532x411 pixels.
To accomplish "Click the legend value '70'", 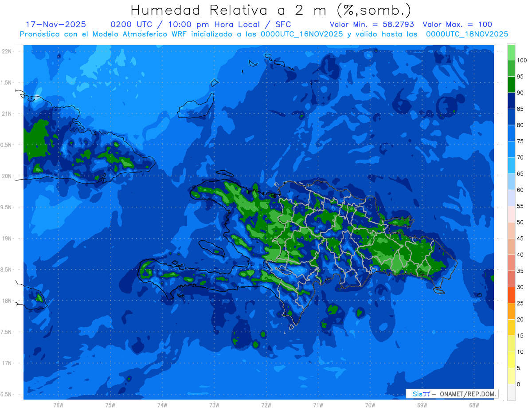I will (520, 157).
